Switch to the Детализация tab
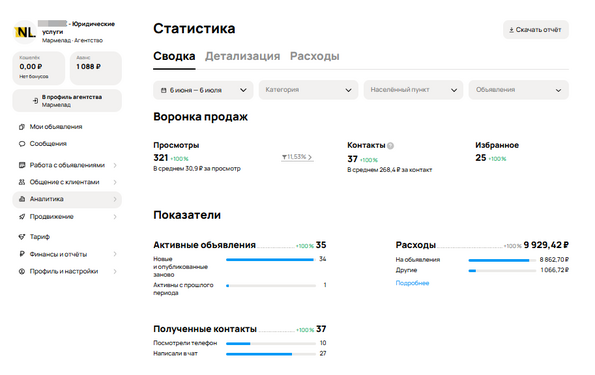The height and width of the screenshot is (375, 595). [242, 56]
